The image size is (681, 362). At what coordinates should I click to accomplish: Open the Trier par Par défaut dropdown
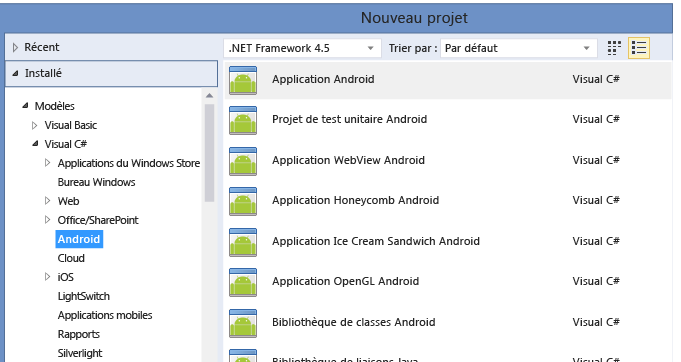pos(519,48)
